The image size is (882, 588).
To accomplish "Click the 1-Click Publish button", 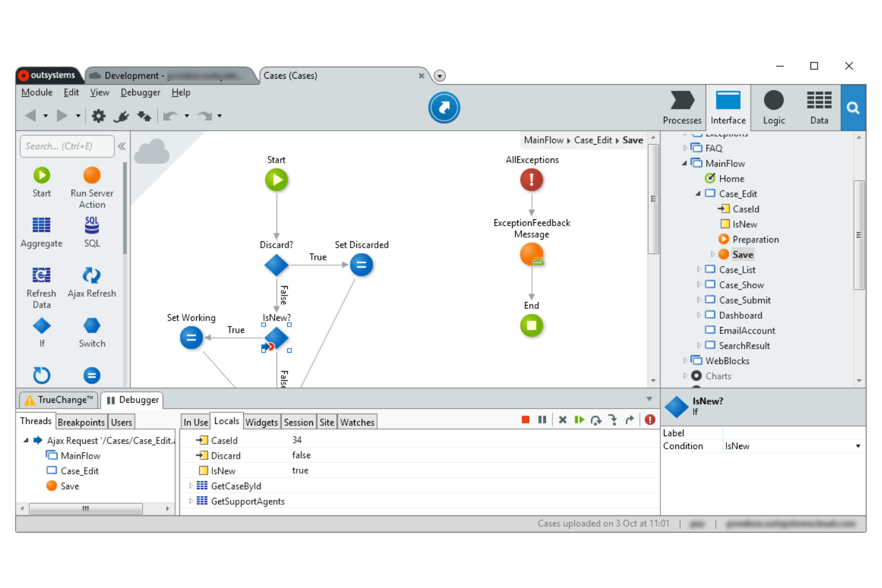I will (444, 107).
